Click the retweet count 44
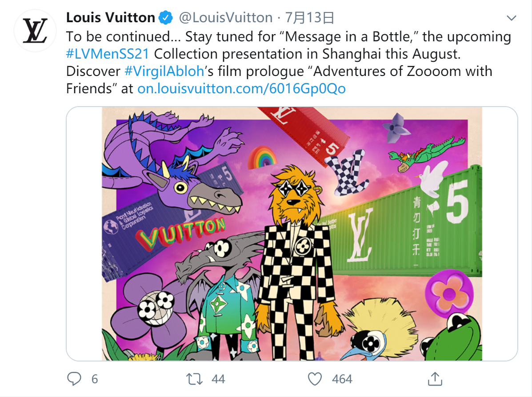The image size is (532, 397). [218, 379]
